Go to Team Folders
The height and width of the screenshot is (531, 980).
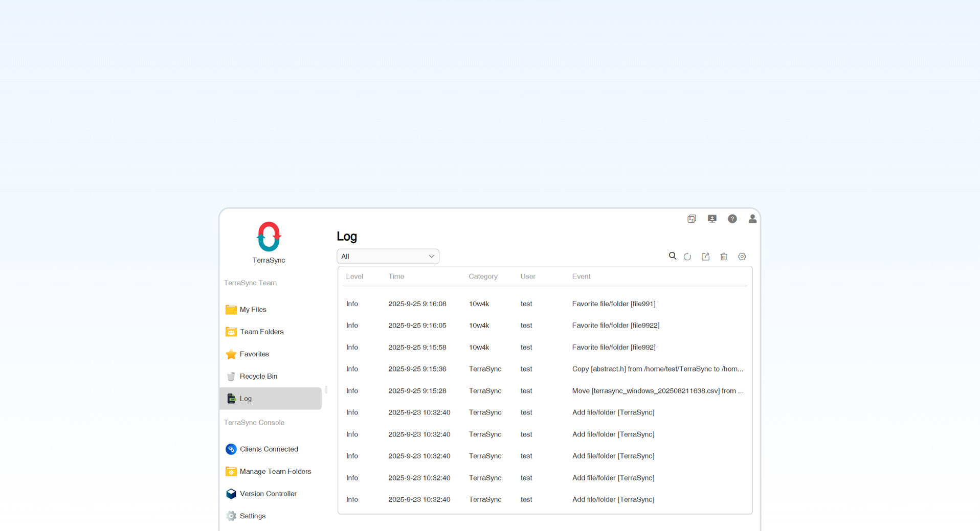pyautogui.click(x=261, y=332)
